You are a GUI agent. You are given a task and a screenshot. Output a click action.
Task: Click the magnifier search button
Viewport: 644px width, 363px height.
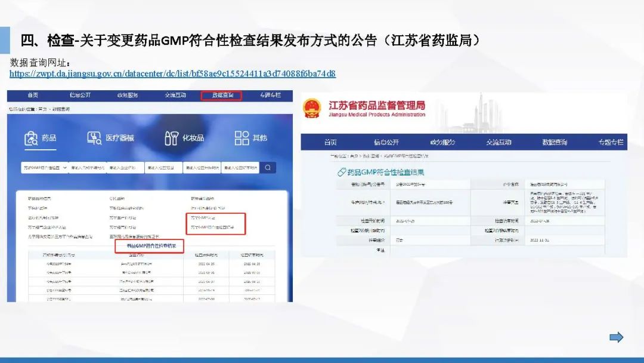[x=268, y=168]
